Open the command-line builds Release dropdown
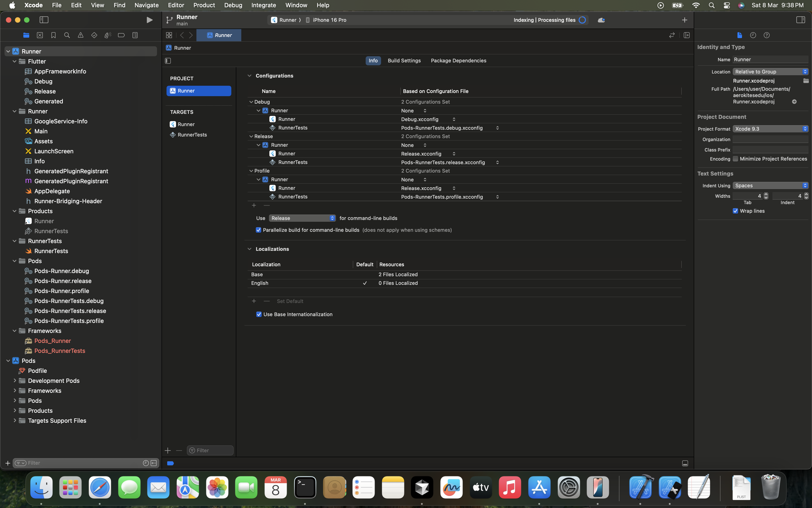The width and height of the screenshot is (812, 508). coord(302,218)
